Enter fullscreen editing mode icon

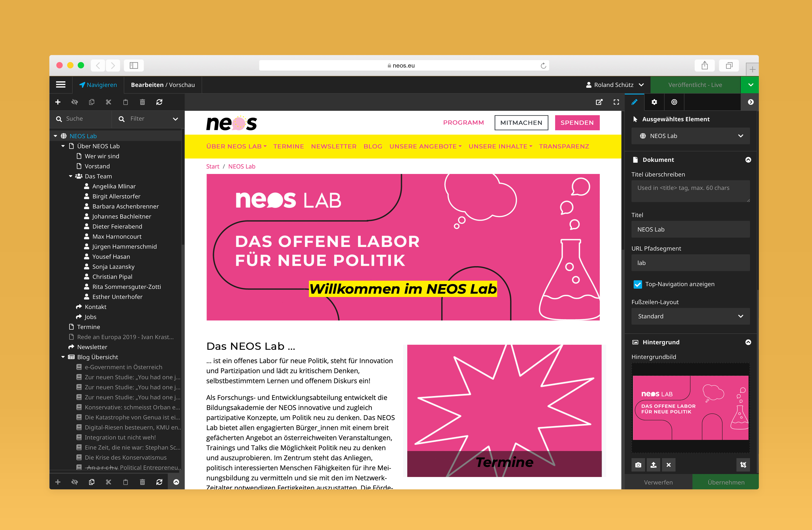(x=616, y=102)
